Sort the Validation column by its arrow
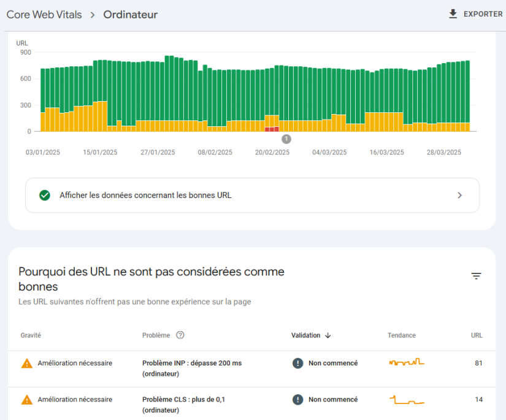506x420 pixels. [x=328, y=335]
